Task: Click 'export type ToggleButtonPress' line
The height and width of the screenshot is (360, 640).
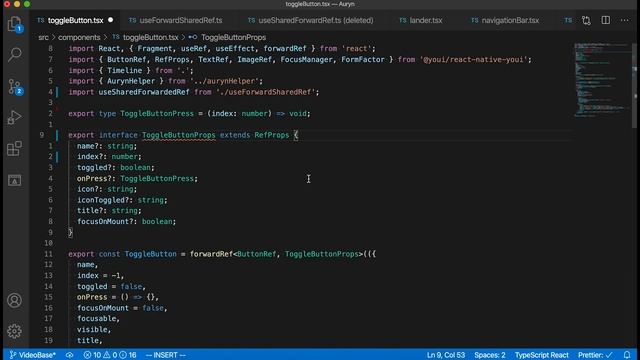Action: (189, 113)
